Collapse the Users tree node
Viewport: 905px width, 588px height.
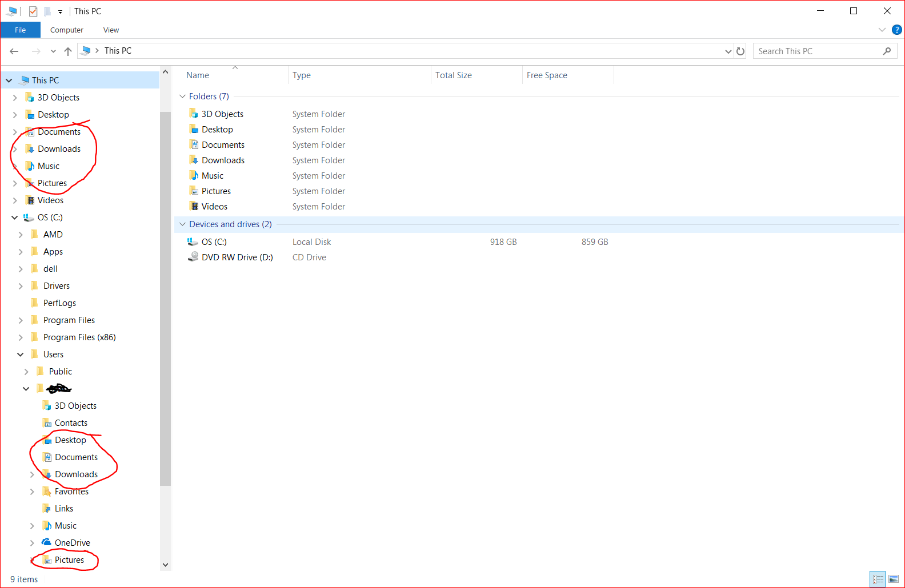(x=21, y=355)
